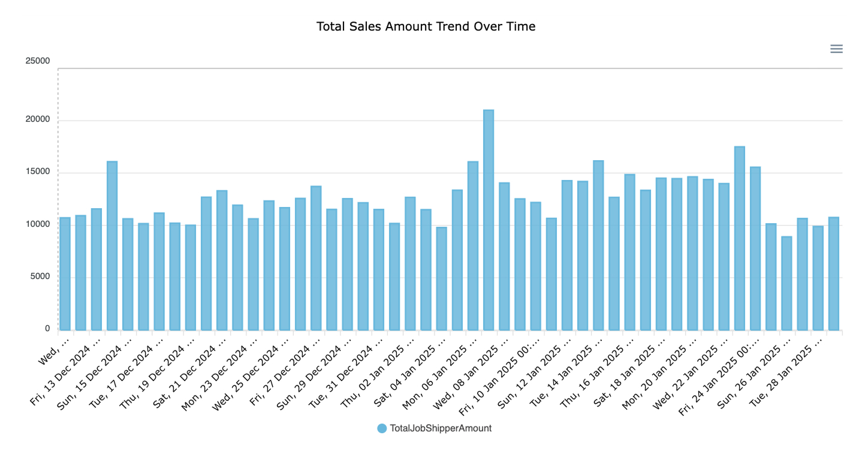Click the 10000 y-axis label
Screen dimensions: 868x453
pos(38,224)
